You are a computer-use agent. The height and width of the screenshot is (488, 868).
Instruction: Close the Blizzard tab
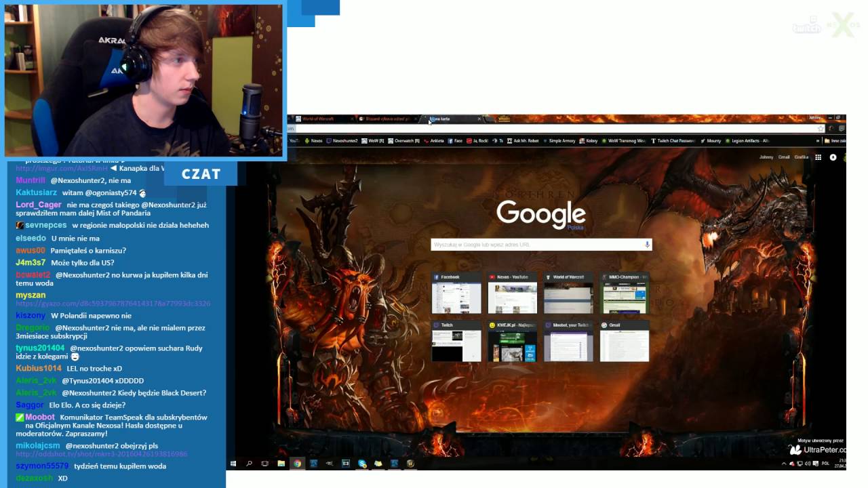[416, 119]
